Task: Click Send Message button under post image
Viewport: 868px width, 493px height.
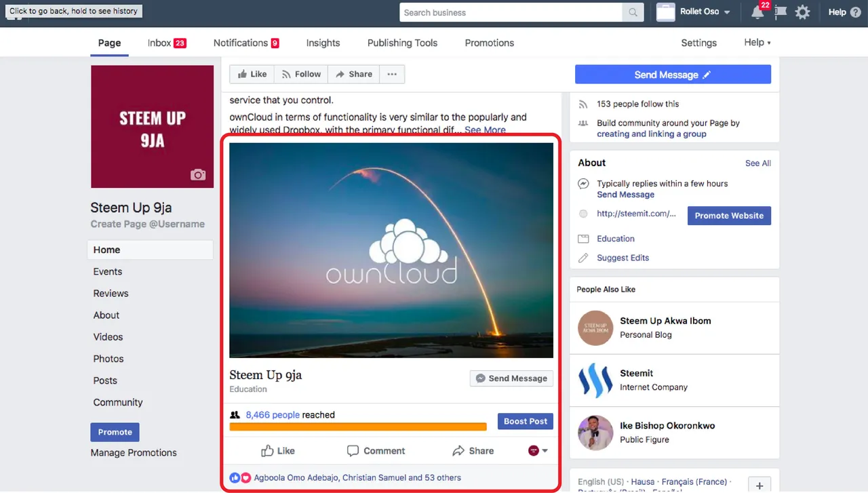Action: pos(511,378)
